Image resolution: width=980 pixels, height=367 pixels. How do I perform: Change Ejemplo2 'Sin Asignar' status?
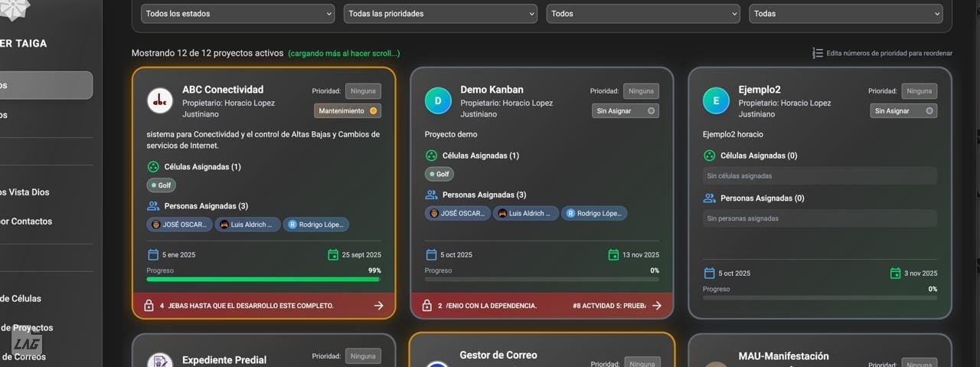(x=903, y=111)
